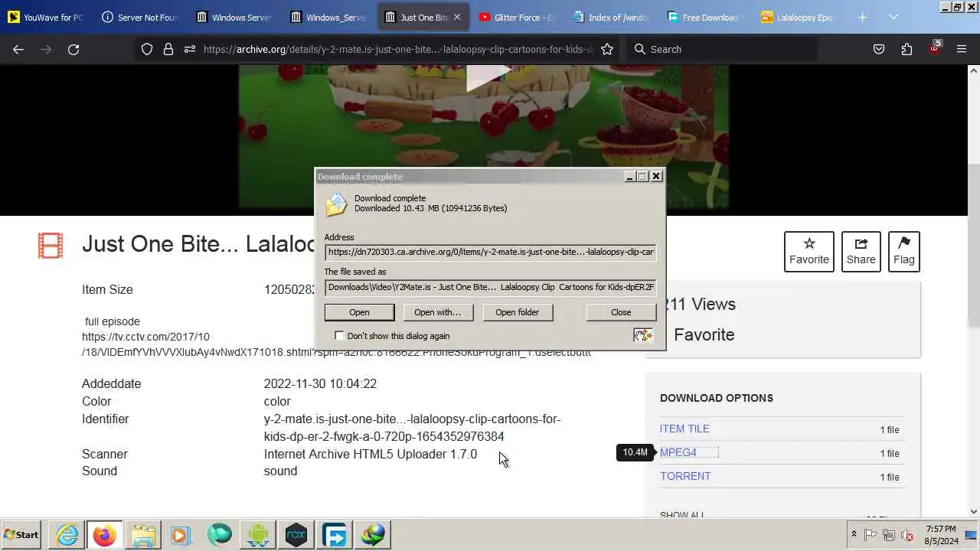Click the archive.org URL address bar
Image resolution: width=980 pixels, height=551 pixels.
pos(398,49)
